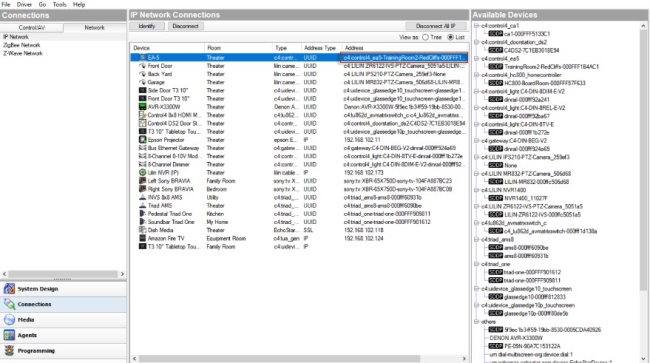Click the Bus Ethernet Gateway icon
The height and width of the screenshot is (363, 650).
coord(143,148)
